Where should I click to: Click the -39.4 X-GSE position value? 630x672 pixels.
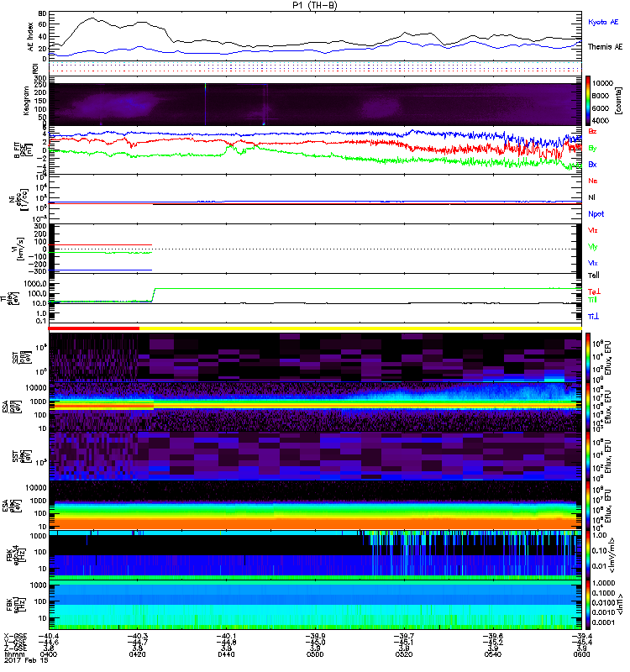[x=582, y=636]
